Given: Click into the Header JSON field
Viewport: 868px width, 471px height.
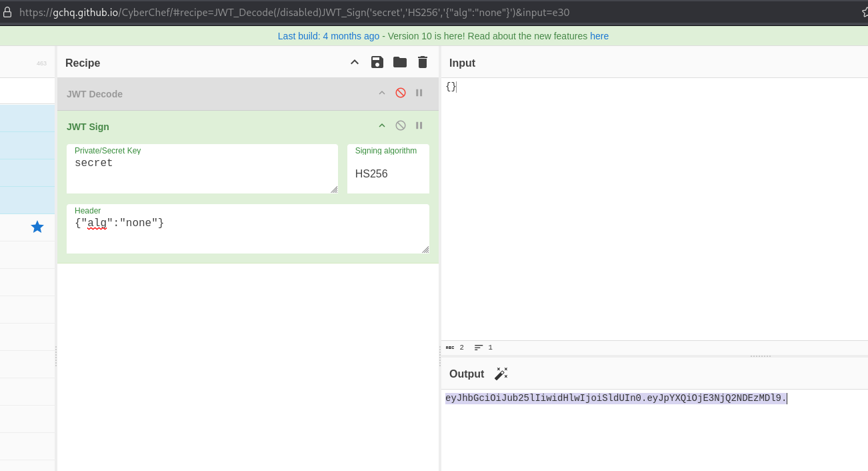Looking at the screenshot, I should (x=247, y=233).
